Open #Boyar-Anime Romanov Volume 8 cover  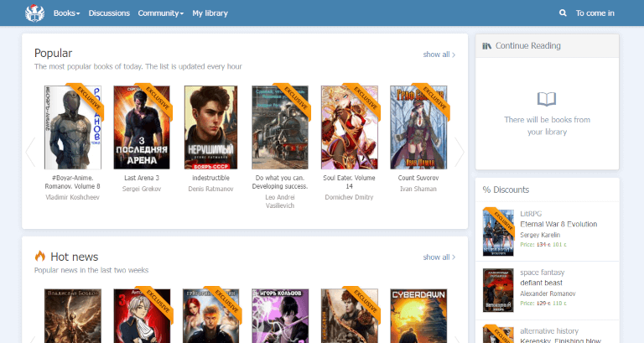coord(73,127)
